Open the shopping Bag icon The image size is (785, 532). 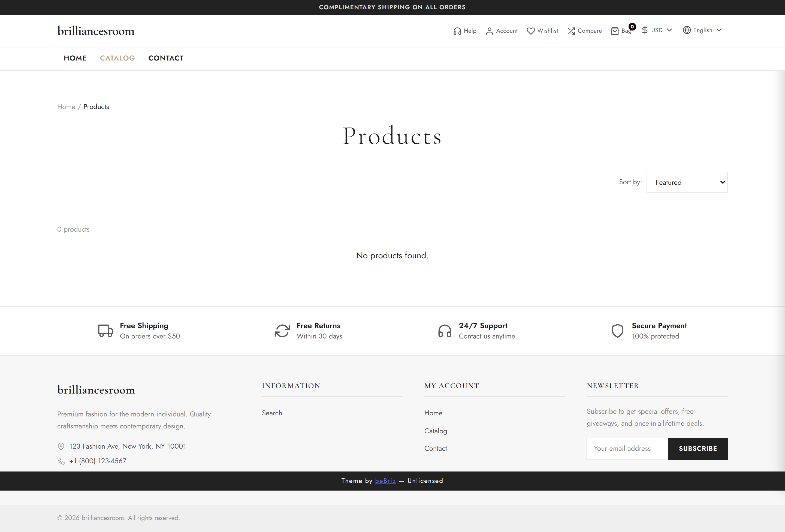(x=615, y=31)
